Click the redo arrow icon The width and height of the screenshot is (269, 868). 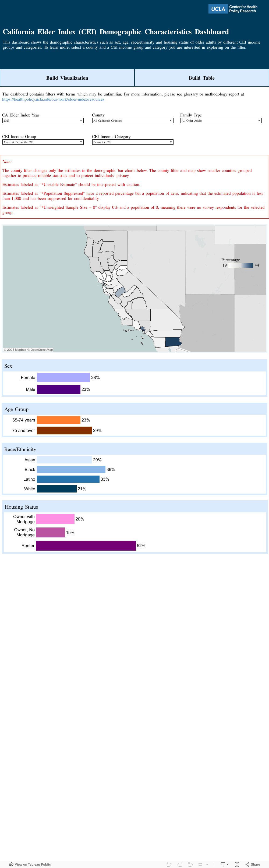click(x=180, y=864)
